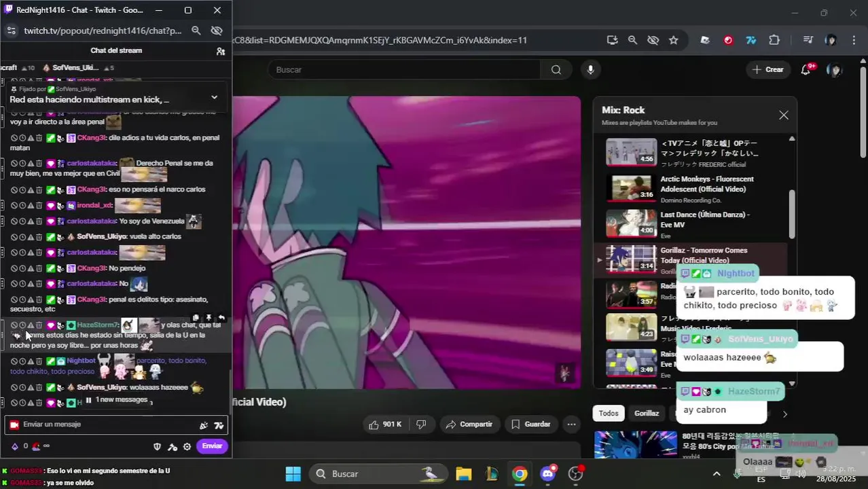Send the chat message with Enviar
The width and height of the screenshot is (868, 489).
tap(212, 446)
